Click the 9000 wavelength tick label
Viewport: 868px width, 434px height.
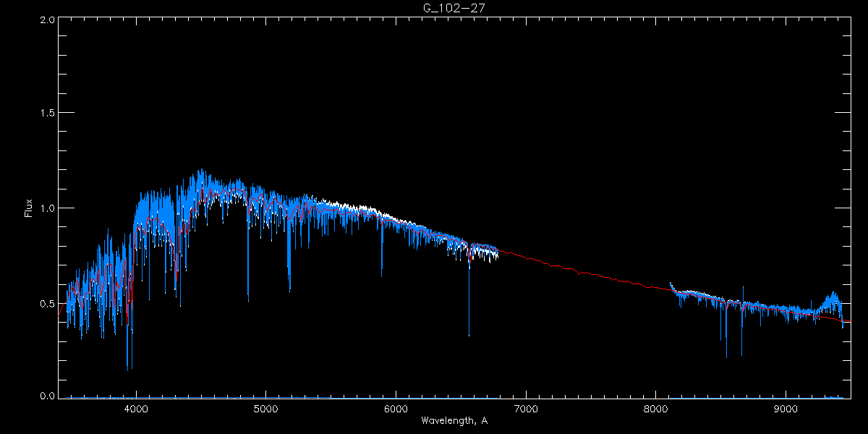coord(786,409)
